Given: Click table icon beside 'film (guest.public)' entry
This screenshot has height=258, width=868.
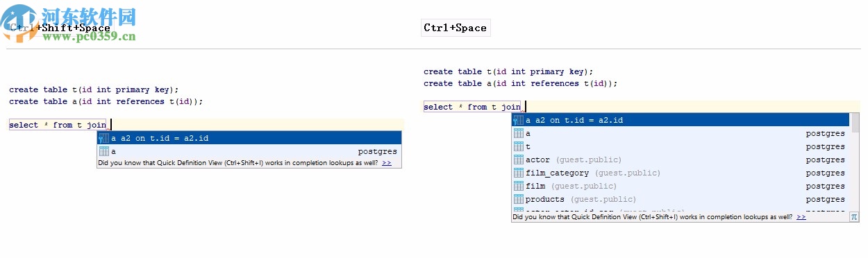Looking at the screenshot, I should pos(518,186).
